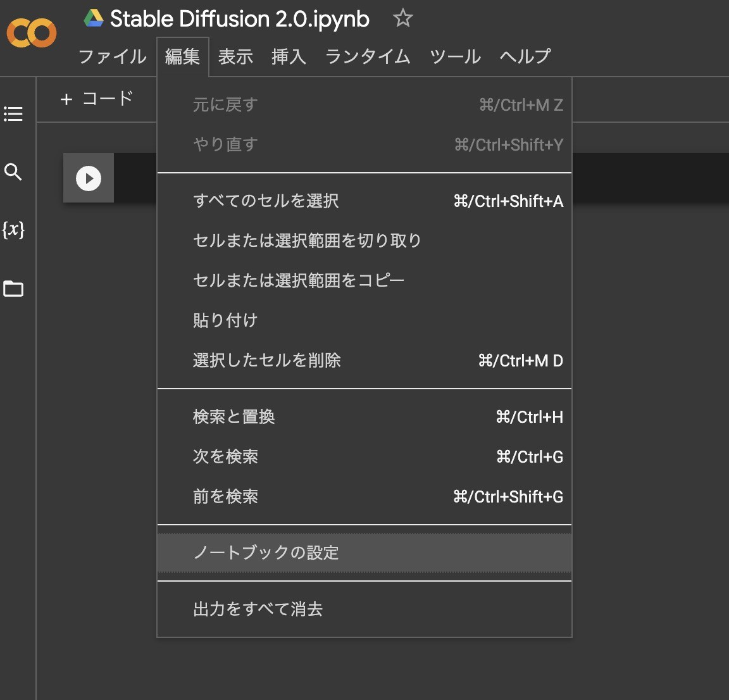Click the Google Drive icon beside title

point(94,18)
